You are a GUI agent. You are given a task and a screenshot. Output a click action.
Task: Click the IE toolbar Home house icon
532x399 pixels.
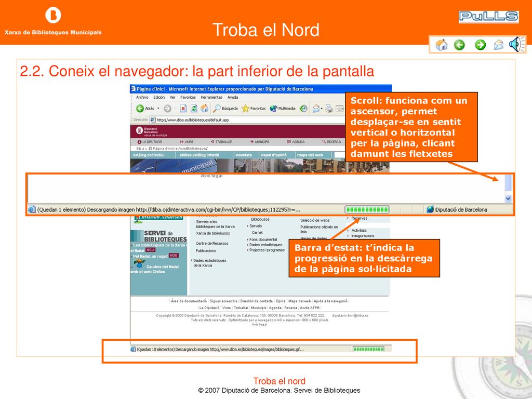tap(205, 108)
